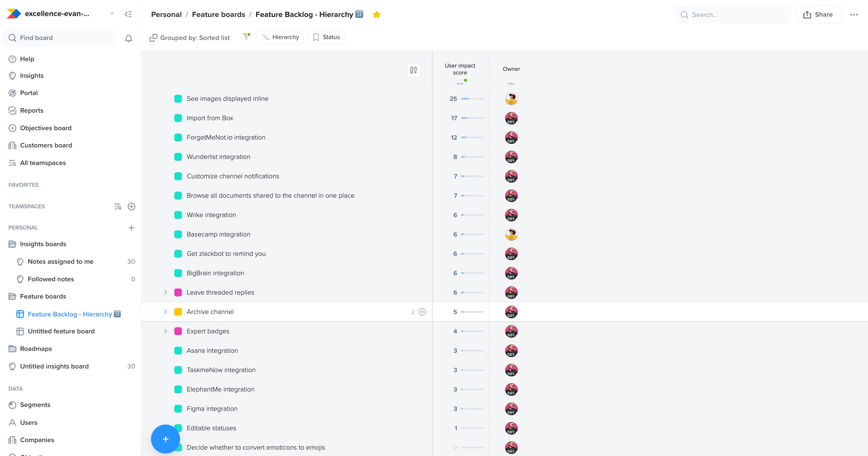Expand the Leave threaded replies row
Image resolution: width=868 pixels, height=456 pixels.
tap(166, 292)
